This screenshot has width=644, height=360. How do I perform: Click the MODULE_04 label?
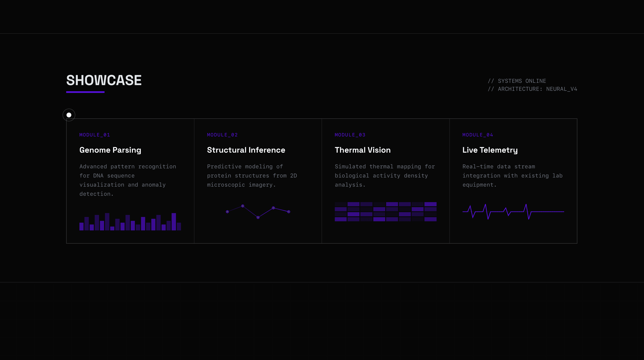(477, 135)
